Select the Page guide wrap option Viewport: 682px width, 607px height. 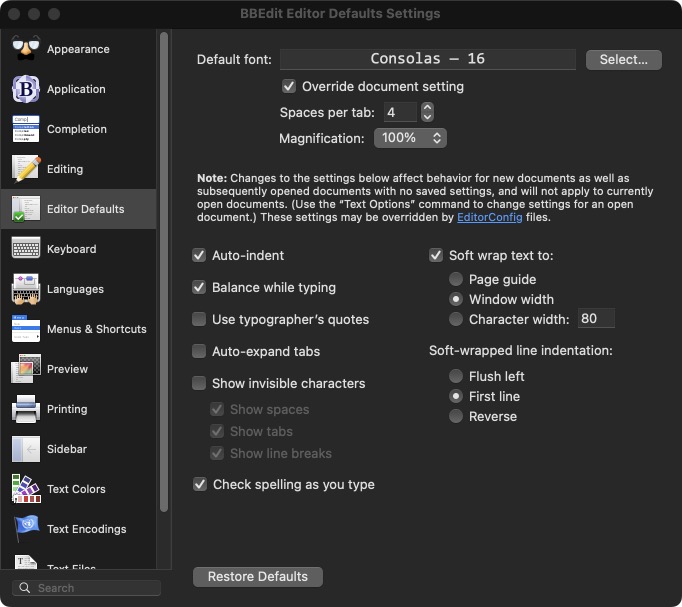click(x=456, y=280)
